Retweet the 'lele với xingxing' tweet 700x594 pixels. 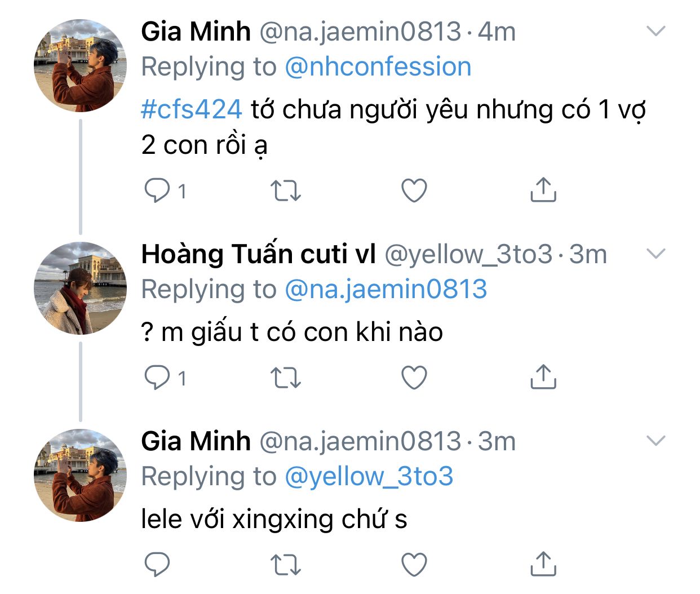click(286, 565)
